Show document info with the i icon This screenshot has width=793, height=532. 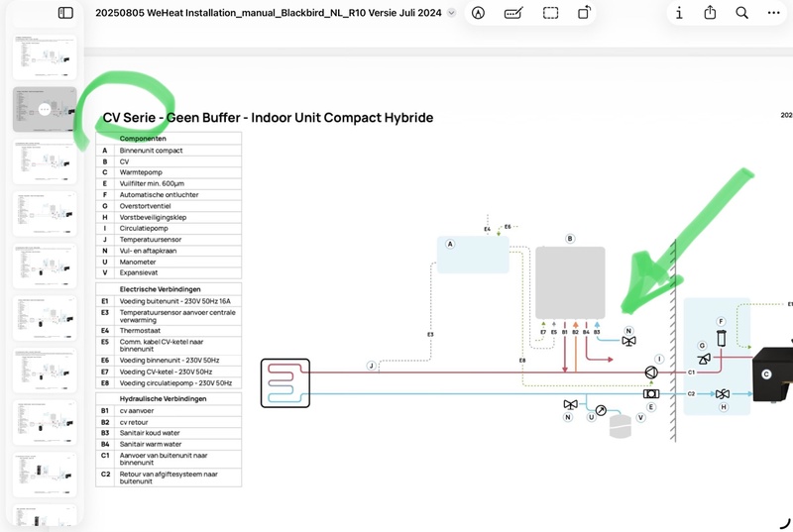(679, 13)
